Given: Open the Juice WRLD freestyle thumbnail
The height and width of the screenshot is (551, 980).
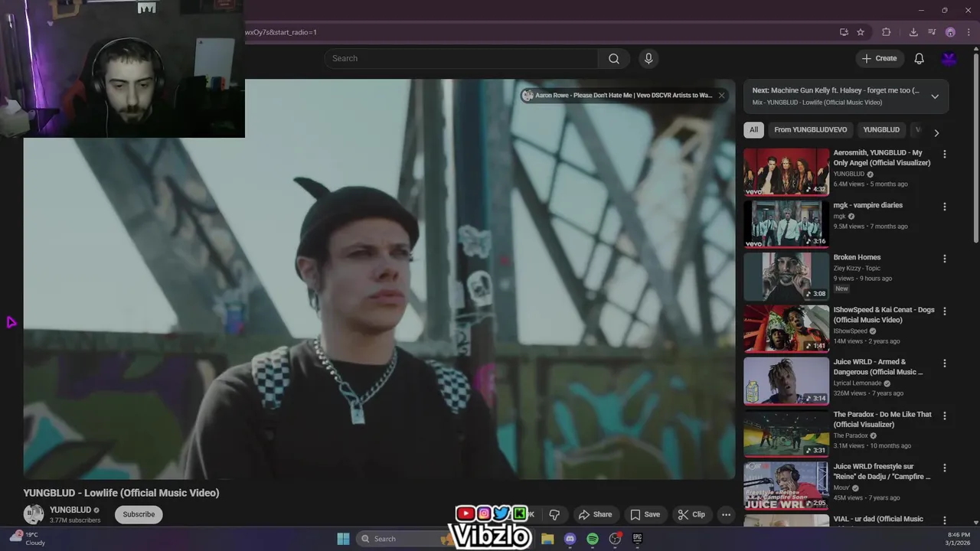Looking at the screenshot, I should [786, 485].
